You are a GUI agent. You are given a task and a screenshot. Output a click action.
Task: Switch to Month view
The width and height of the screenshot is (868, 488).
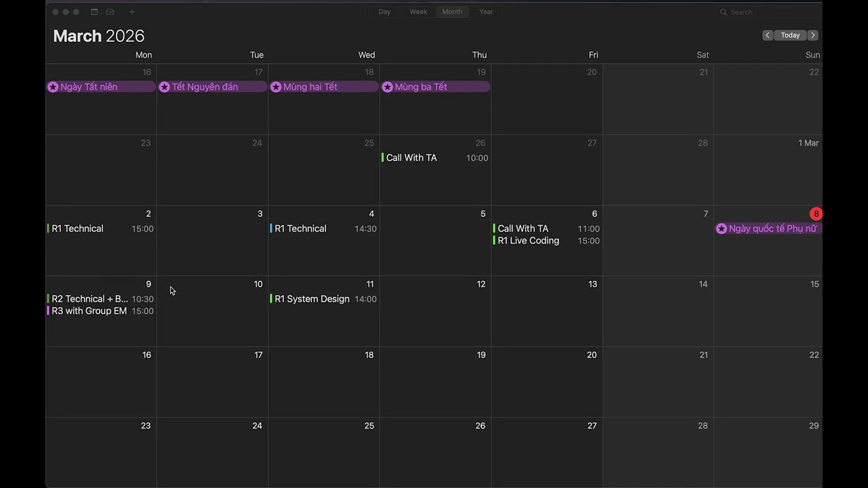452,12
